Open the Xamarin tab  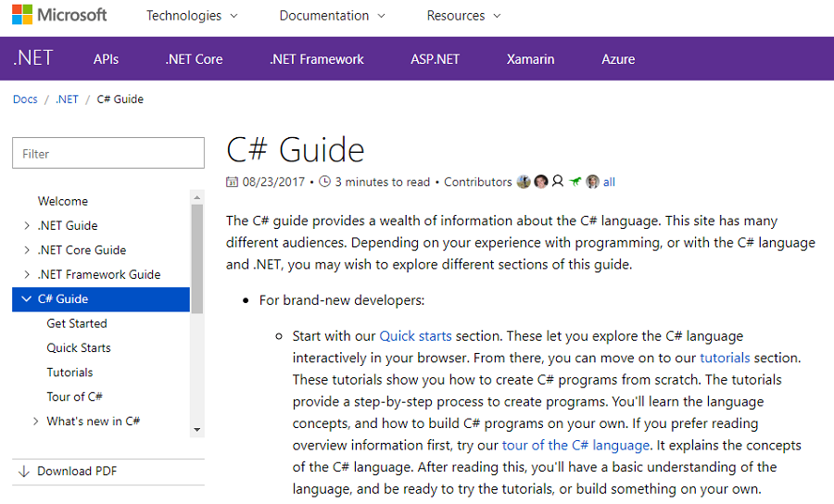click(530, 59)
